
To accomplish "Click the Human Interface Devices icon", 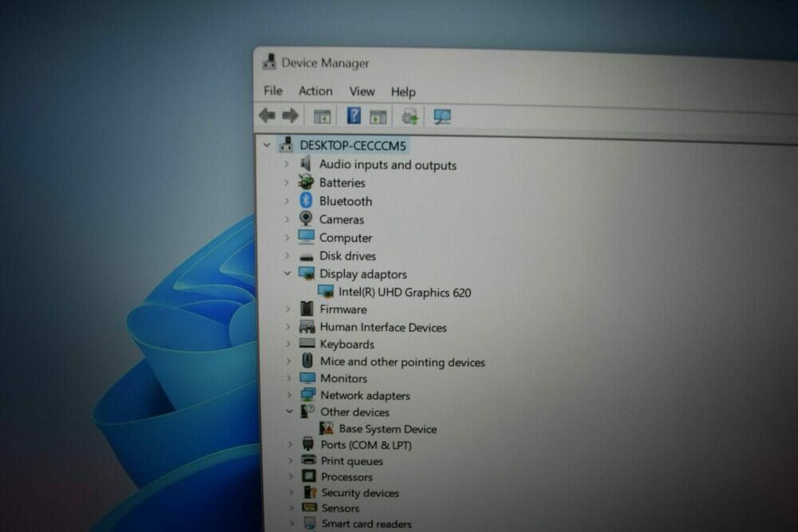I will coord(307,326).
